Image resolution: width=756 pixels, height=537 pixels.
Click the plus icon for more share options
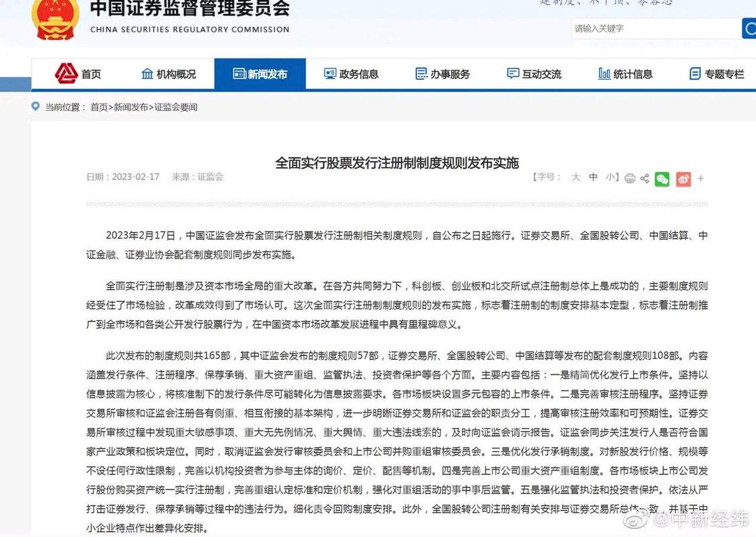[702, 179]
